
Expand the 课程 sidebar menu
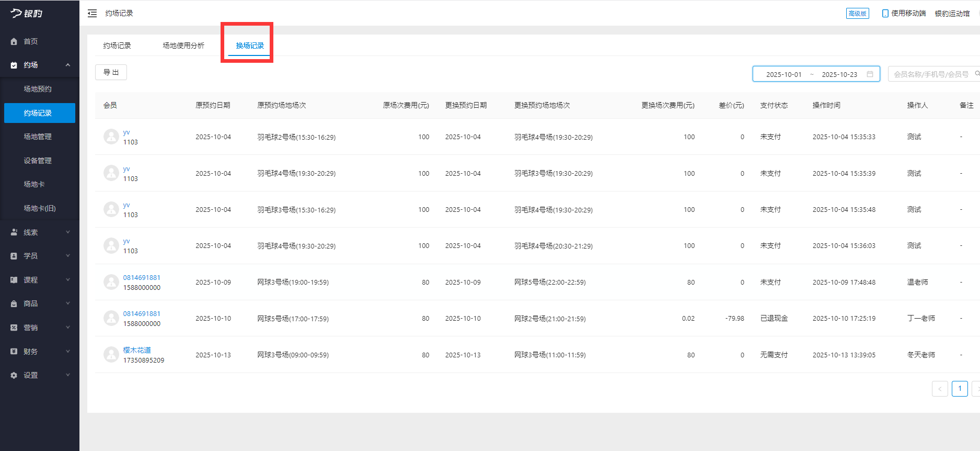coord(40,280)
